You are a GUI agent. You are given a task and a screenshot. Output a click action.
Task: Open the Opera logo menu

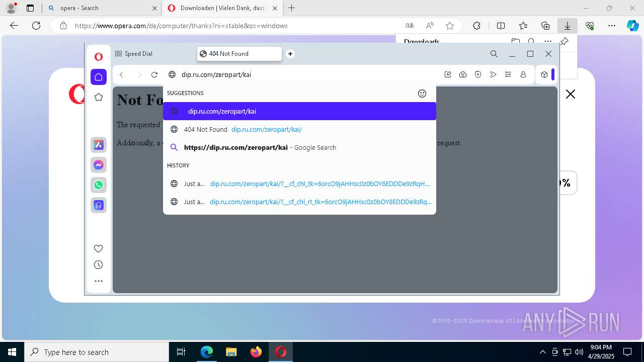99,57
